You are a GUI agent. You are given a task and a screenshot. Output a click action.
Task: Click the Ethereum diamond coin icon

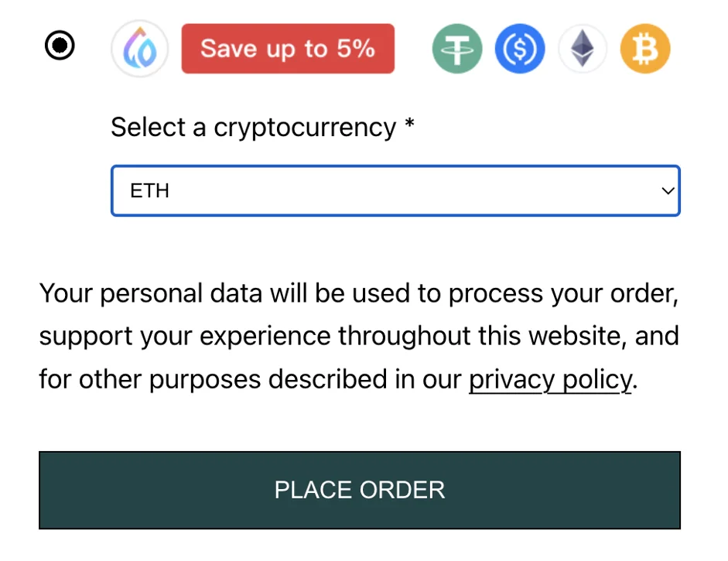583,50
